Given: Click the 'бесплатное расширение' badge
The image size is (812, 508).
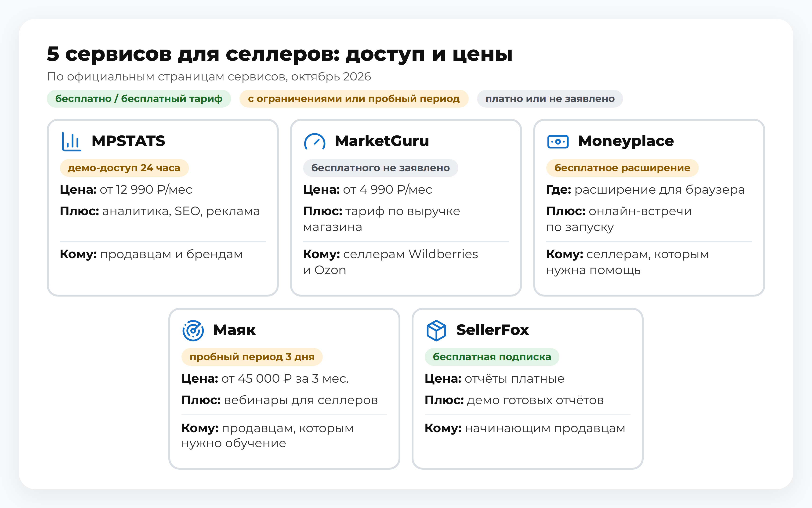Looking at the screenshot, I should [x=623, y=168].
